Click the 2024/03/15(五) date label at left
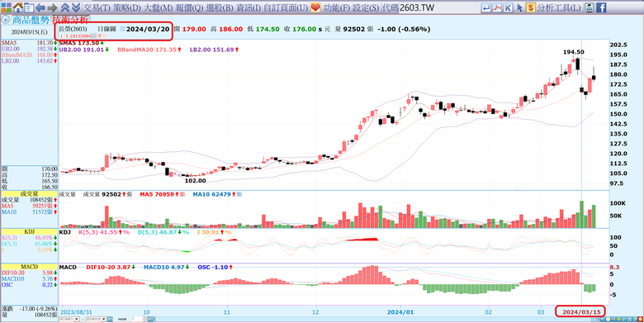644x323 pixels. (29, 32)
